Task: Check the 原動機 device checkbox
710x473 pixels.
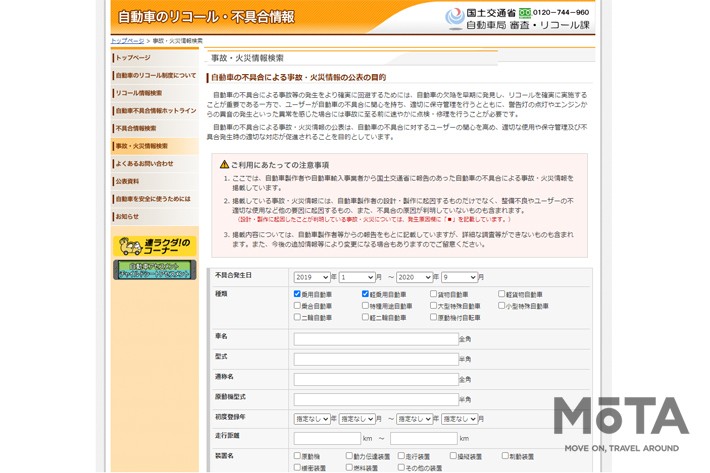Action: [x=297, y=456]
